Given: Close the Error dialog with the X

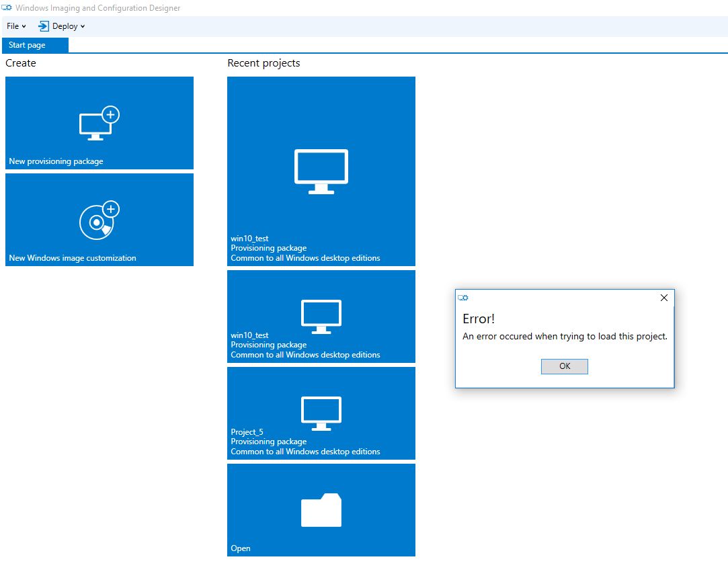Looking at the screenshot, I should pos(664,298).
